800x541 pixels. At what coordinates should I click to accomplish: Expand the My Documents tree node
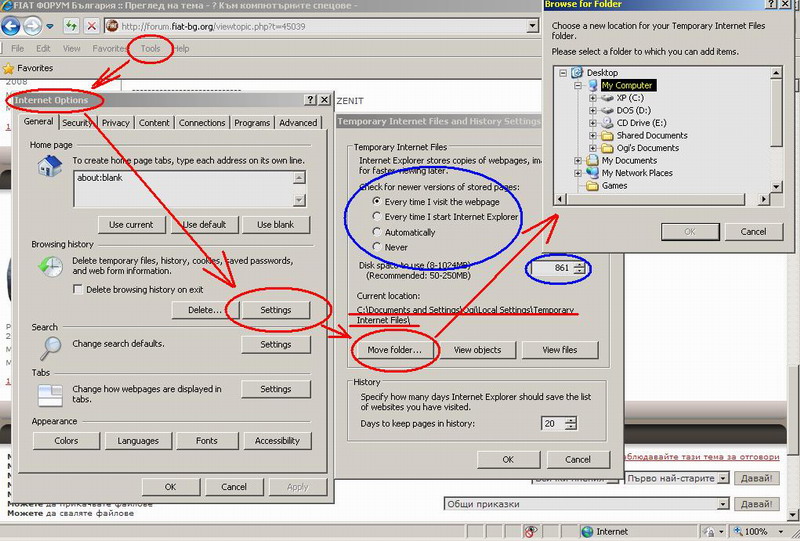(x=578, y=161)
